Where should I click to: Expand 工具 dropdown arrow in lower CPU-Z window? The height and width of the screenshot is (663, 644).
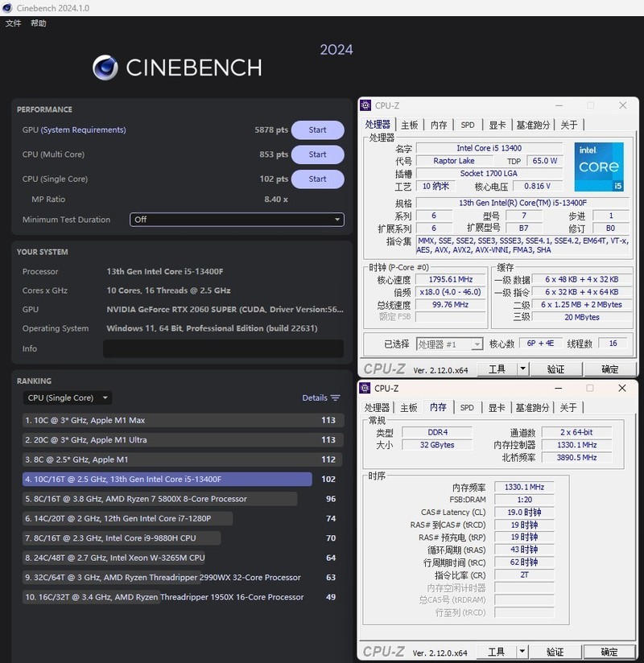click(x=522, y=652)
